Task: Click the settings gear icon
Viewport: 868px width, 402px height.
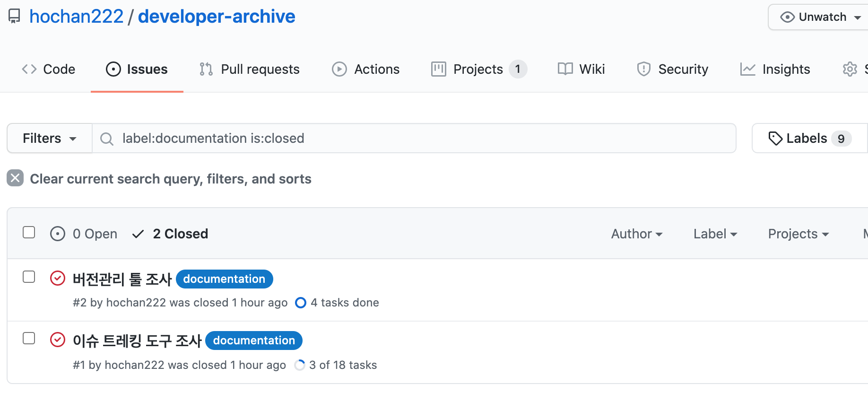Action: tap(850, 69)
